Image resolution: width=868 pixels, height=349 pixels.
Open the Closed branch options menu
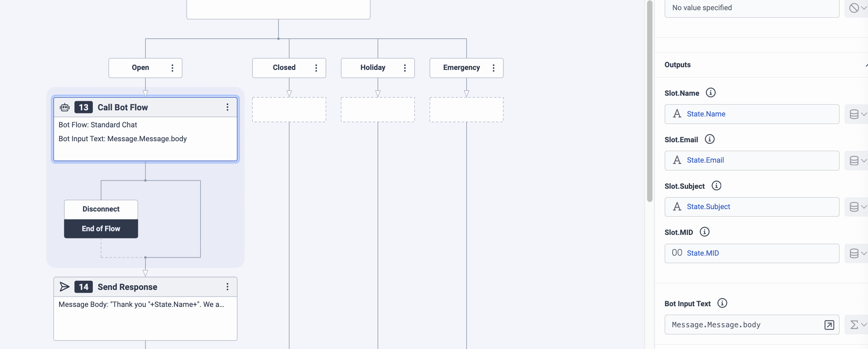click(x=316, y=68)
